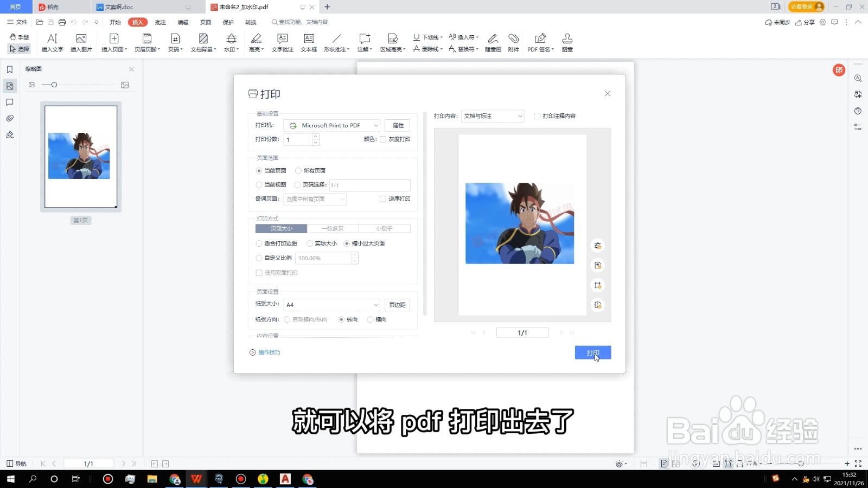The width and height of the screenshot is (868, 488).
Task: Click the 分享 (share) button
Action: pos(806,22)
